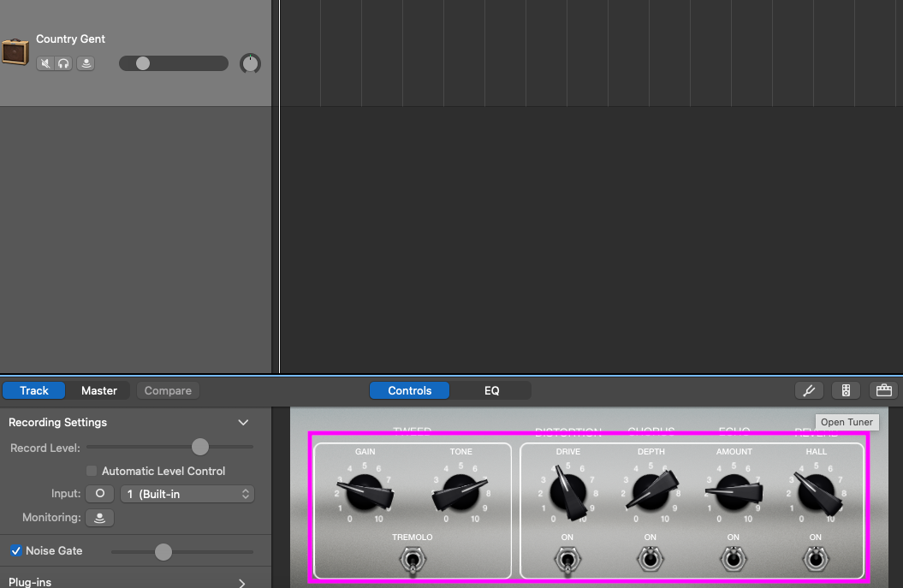Uncheck the Noise Gate checkbox

[x=16, y=550]
